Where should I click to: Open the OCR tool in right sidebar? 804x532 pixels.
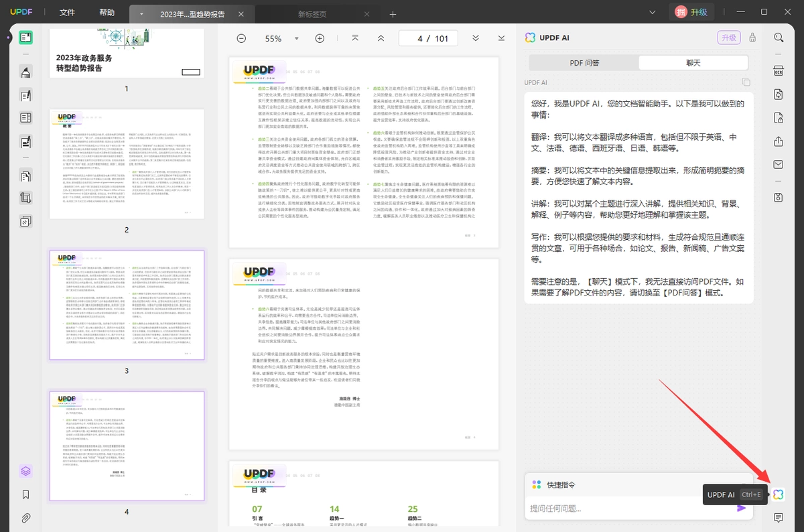coord(779,71)
